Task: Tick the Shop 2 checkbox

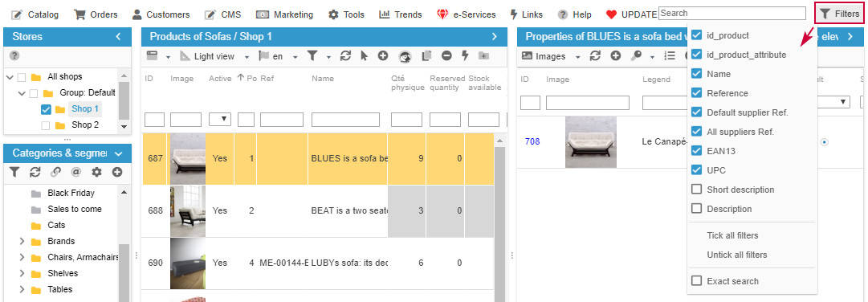Action: coord(46,125)
